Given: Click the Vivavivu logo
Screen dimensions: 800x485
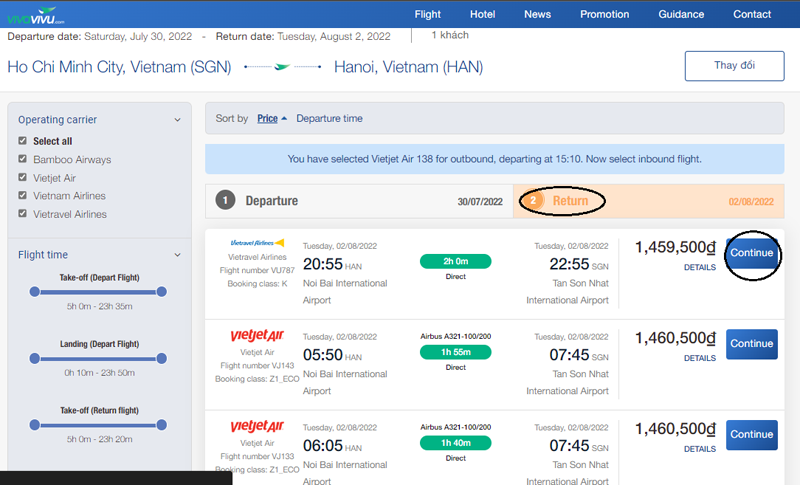Looking at the screenshot, I should 36,16.
